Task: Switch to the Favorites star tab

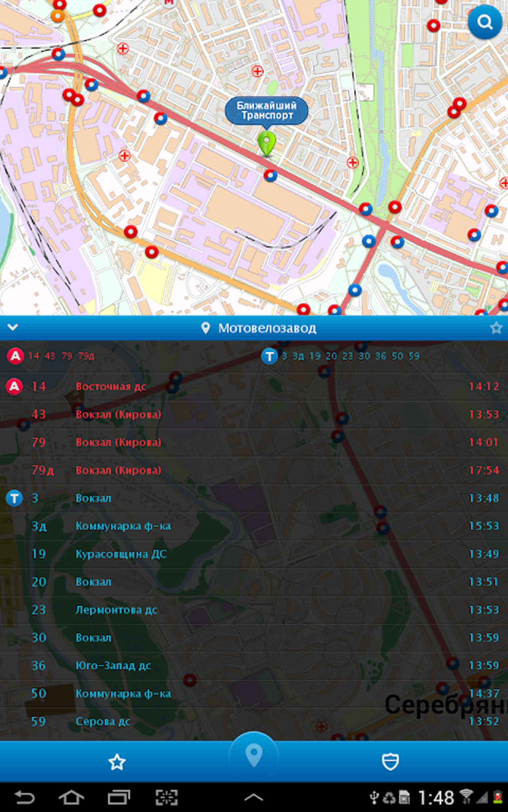Action: pos(117,762)
